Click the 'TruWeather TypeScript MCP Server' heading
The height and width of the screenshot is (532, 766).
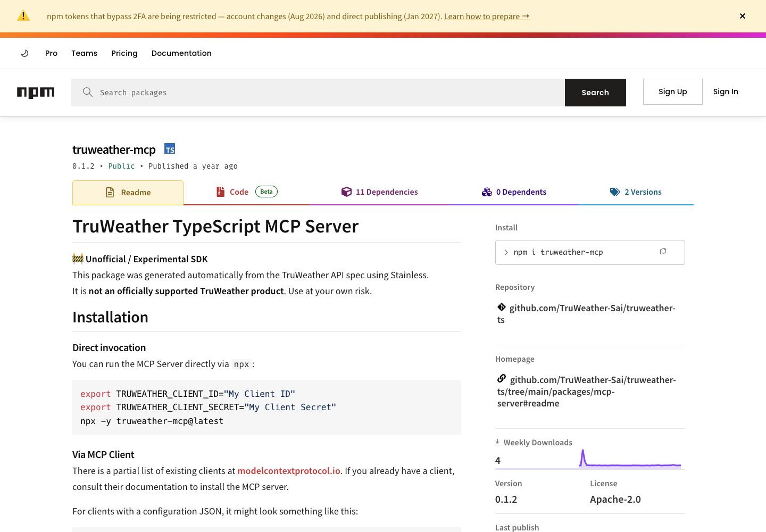[215, 226]
